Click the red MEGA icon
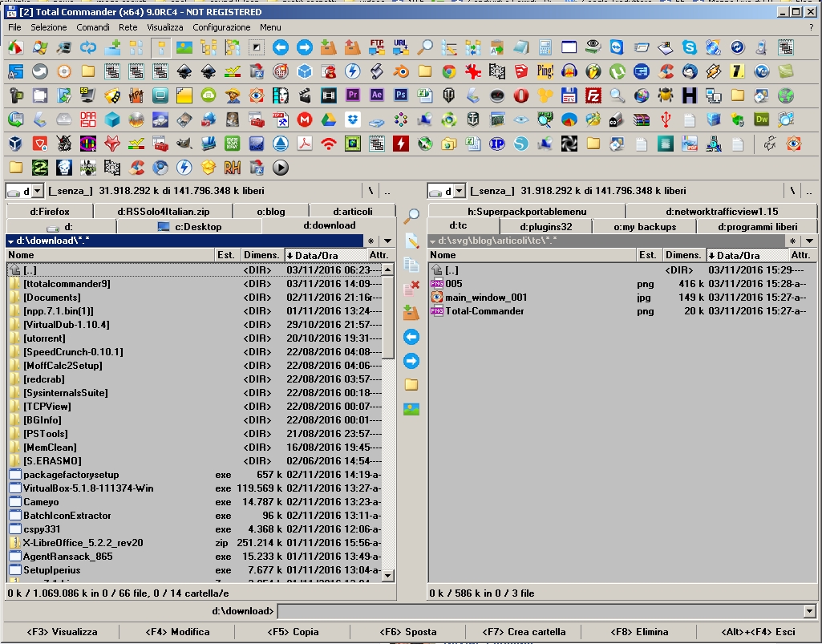The height and width of the screenshot is (644, 822). [x=304, y=119]
